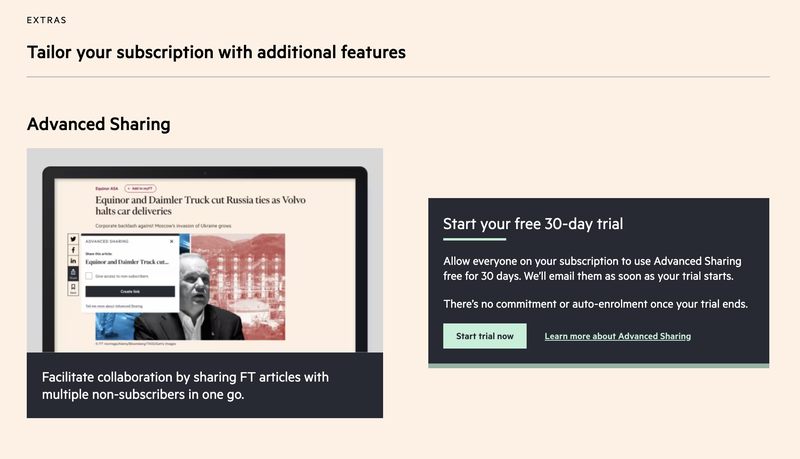Click the Facilitate collaboration caption text

pos(185,385)
